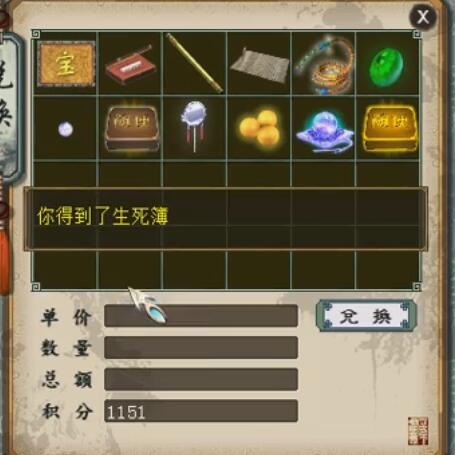
Task: Select the three golden oranges item
Action: [x=260, y=128]
